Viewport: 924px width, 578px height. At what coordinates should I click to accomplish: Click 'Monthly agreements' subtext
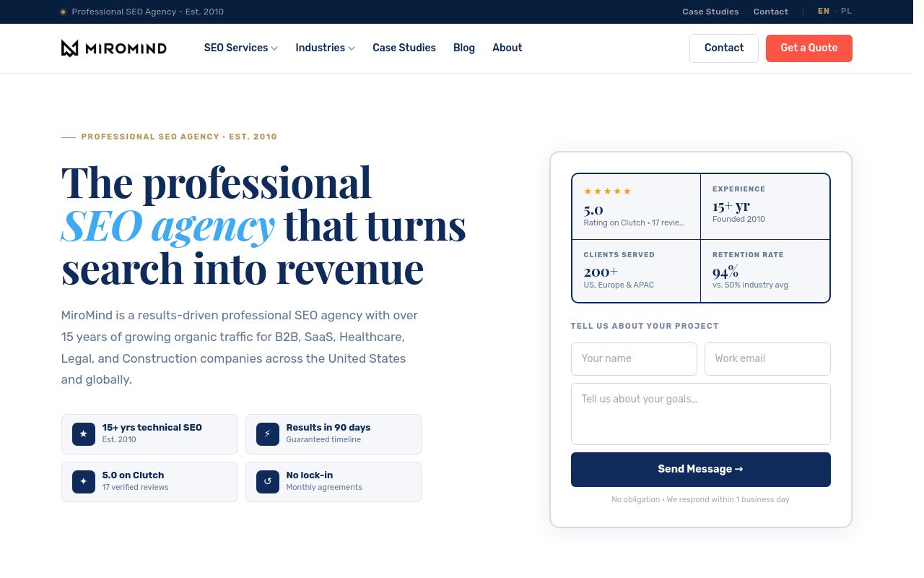[324, 487]
